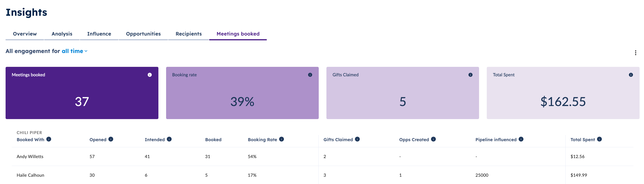Select the Recipients tab
This screenshot has width=644, height=184.
point(188,34)
